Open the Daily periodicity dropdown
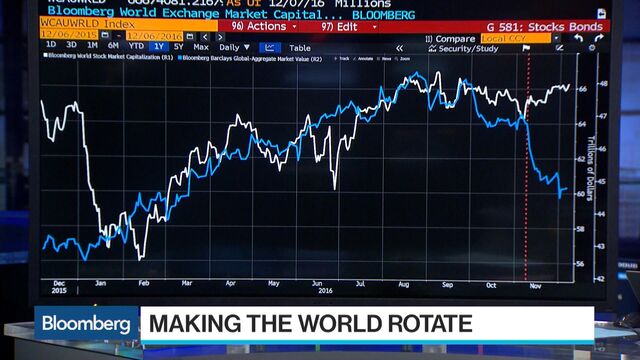The width and height of the screenshot is (640, 360). [234, 47]
